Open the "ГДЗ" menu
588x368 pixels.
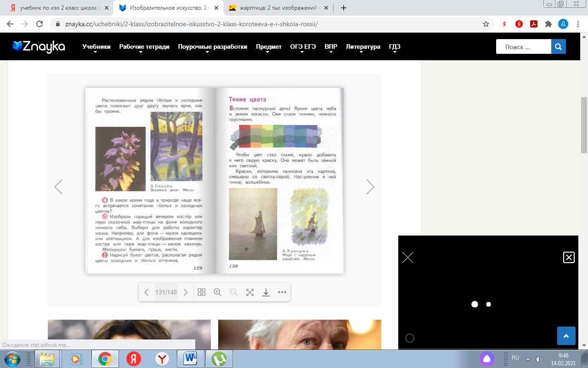tap(395, 47)
